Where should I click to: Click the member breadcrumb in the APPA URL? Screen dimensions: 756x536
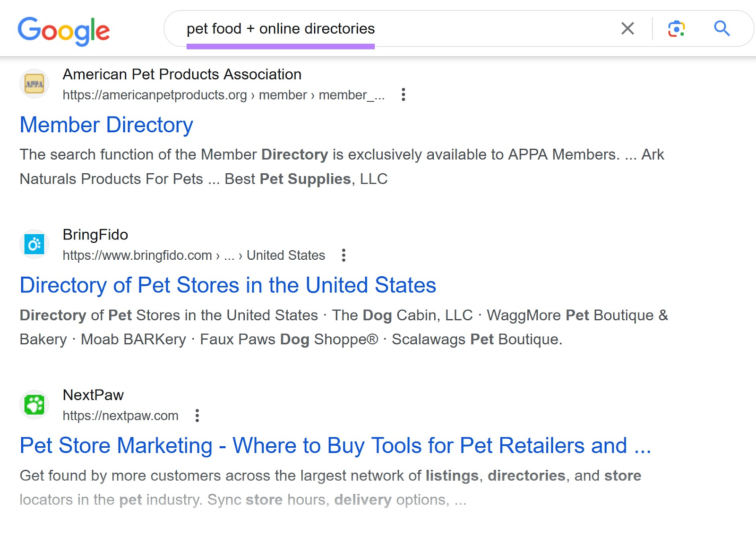point(283,94)
